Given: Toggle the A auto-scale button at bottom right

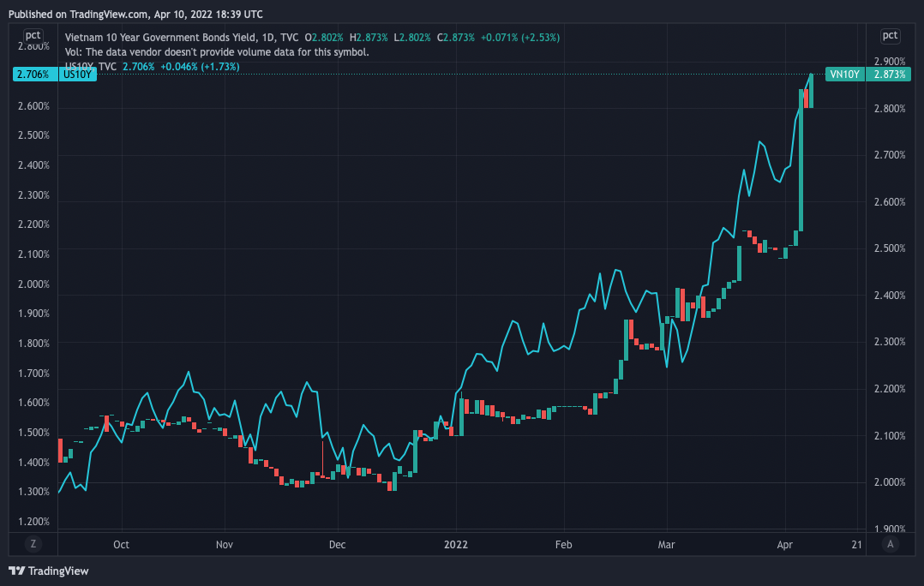Looking at the screenshot, I should pos(891,543).
